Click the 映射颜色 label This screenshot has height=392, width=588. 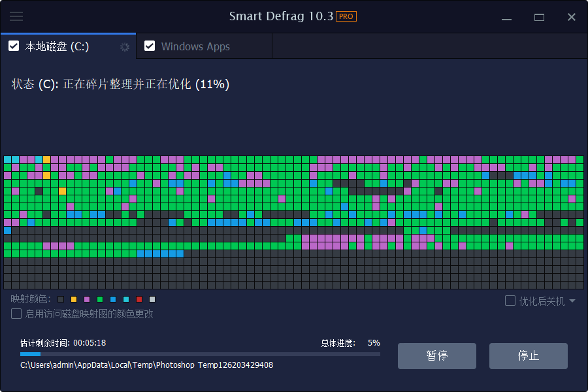click(x=31, y=299)
